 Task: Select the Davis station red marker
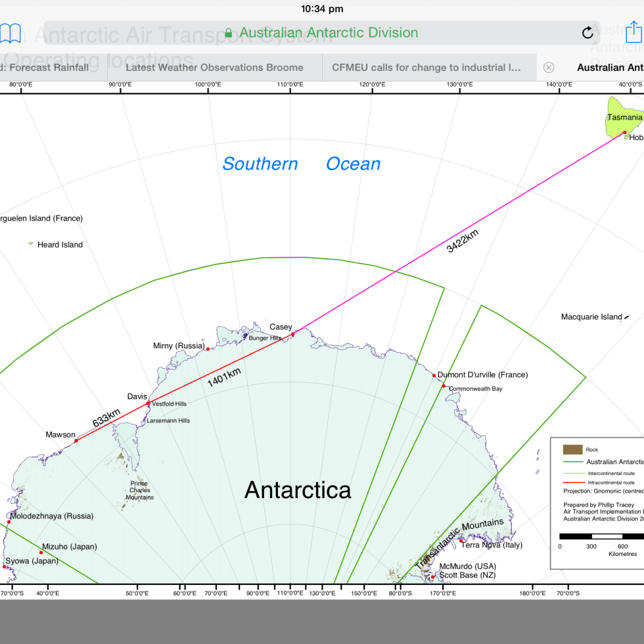pyautogui.click(x=148, y=403)
